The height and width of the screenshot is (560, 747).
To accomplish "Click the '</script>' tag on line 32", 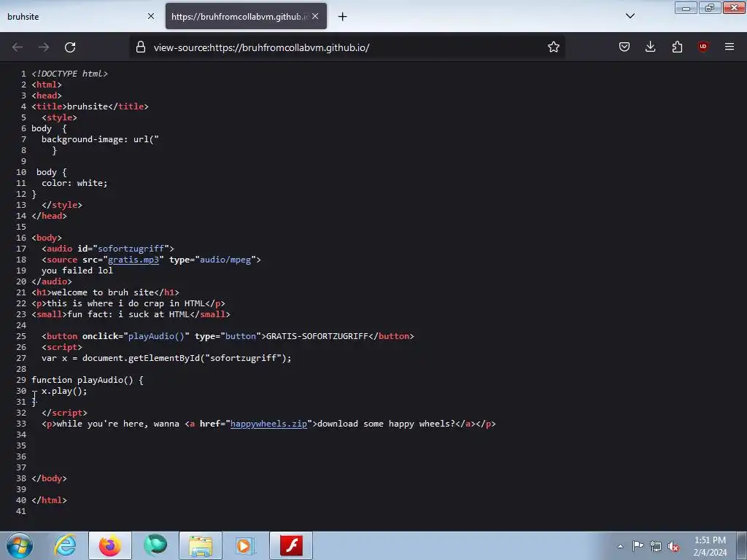I will [x=64, y=413].
